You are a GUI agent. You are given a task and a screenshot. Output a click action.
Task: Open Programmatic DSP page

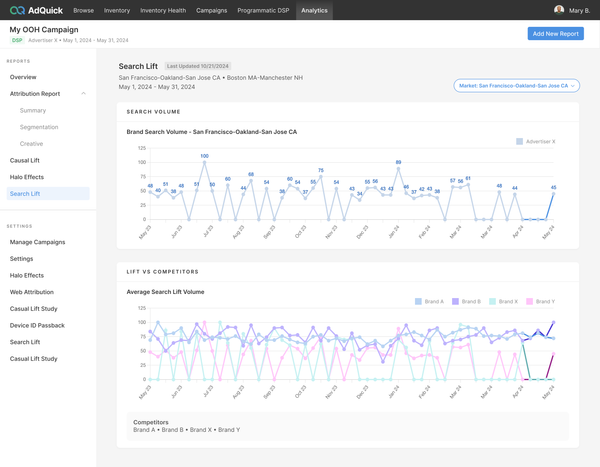point(263,10)
